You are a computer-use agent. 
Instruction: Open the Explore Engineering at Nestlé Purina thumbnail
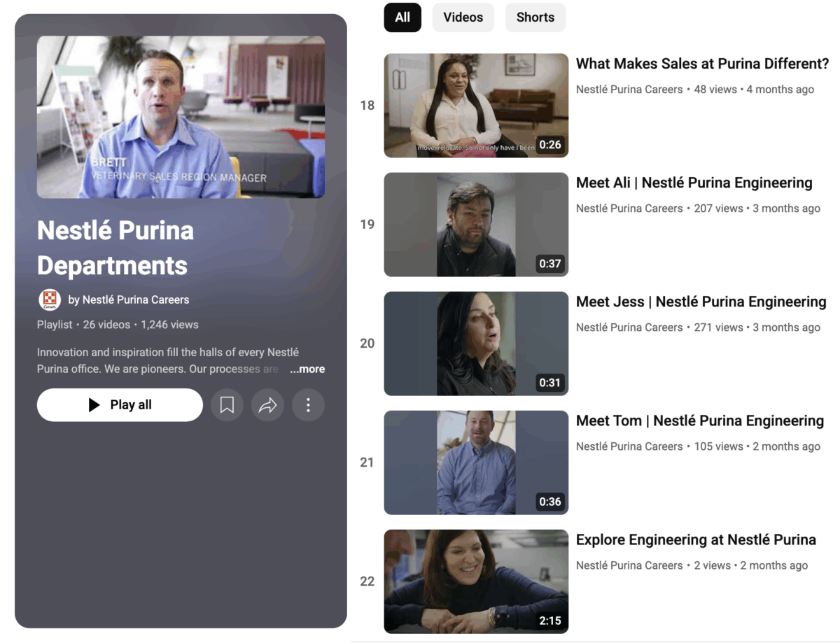click(476, 581)
